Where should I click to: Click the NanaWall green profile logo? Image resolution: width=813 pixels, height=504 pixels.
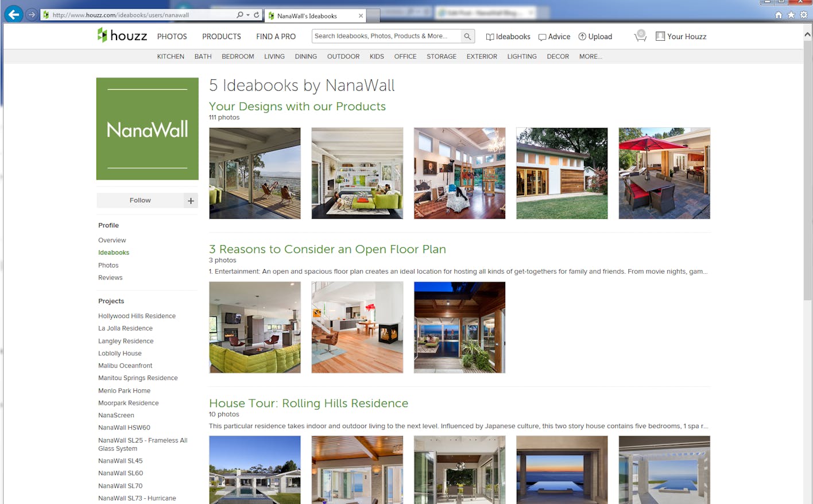coord(148,129)
